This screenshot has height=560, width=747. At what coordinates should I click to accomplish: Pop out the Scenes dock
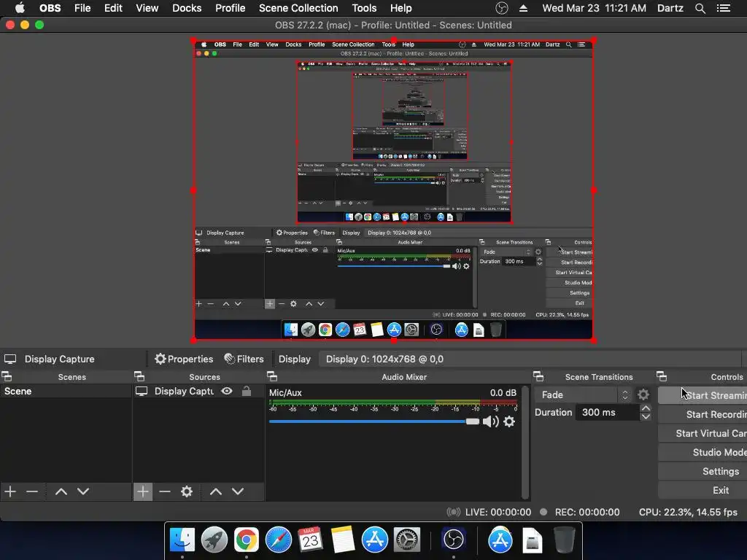7,377
